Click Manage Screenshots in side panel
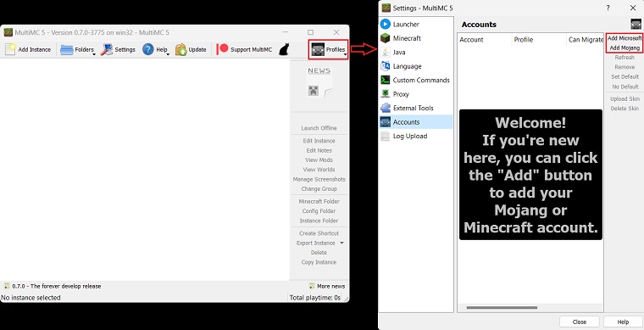Image resolution: width=644 pixels, height=330 pixels. point(319,179)
